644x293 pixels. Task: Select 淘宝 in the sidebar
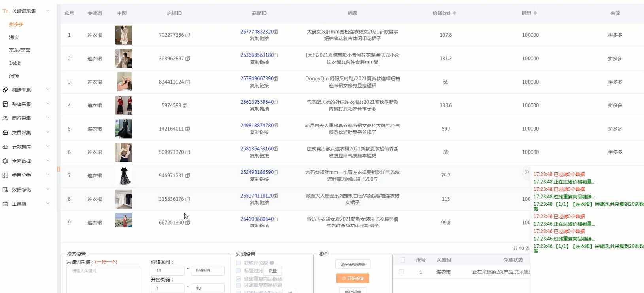coord(14,37)
